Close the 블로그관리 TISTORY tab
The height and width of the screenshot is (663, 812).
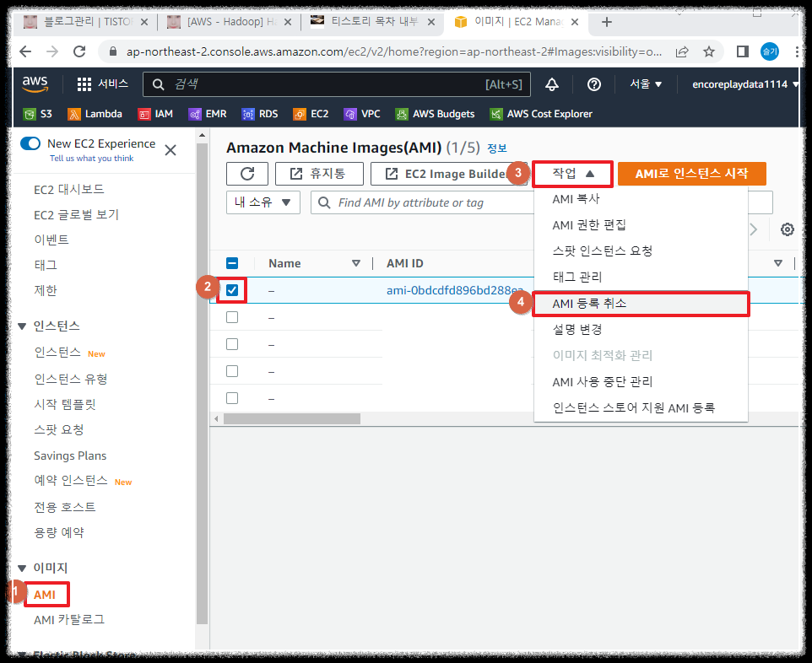[x=144, y=22]
